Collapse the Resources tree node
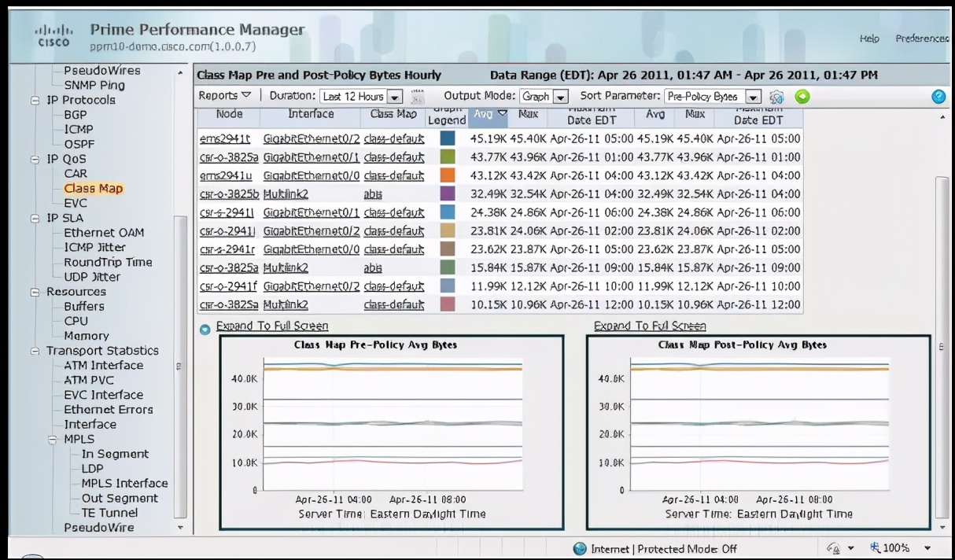This screenshot has width=955, height=560. click(x=35, y=293)
